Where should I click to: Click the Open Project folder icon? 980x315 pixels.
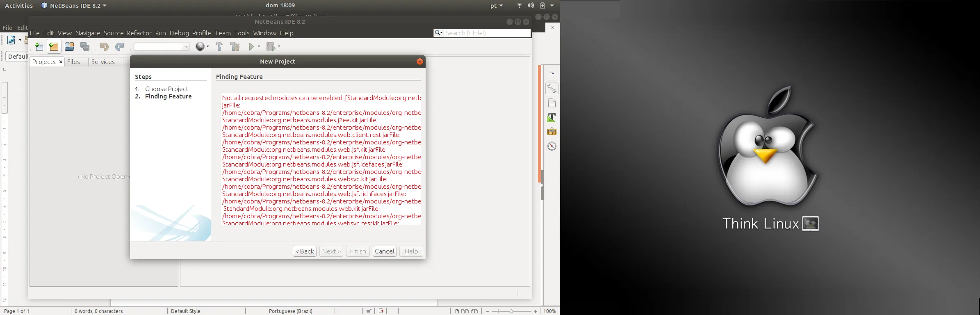pyautogui.click(x=69, y=47)
